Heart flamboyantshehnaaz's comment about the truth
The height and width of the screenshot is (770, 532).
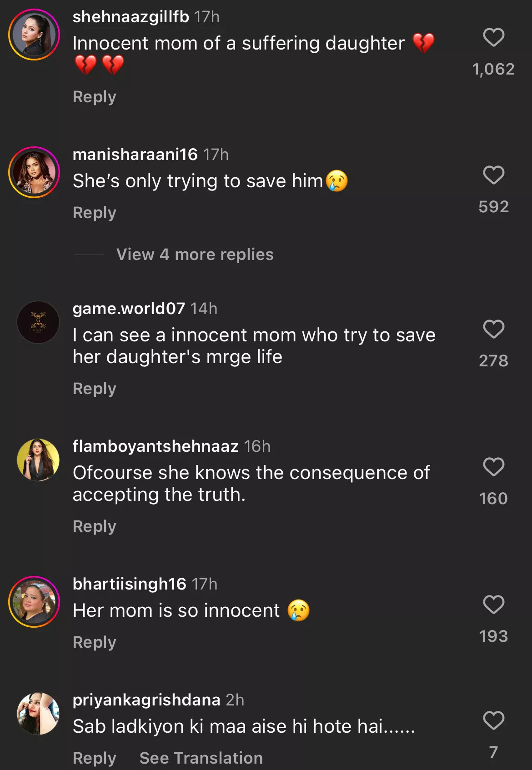[x=493, y=467]
